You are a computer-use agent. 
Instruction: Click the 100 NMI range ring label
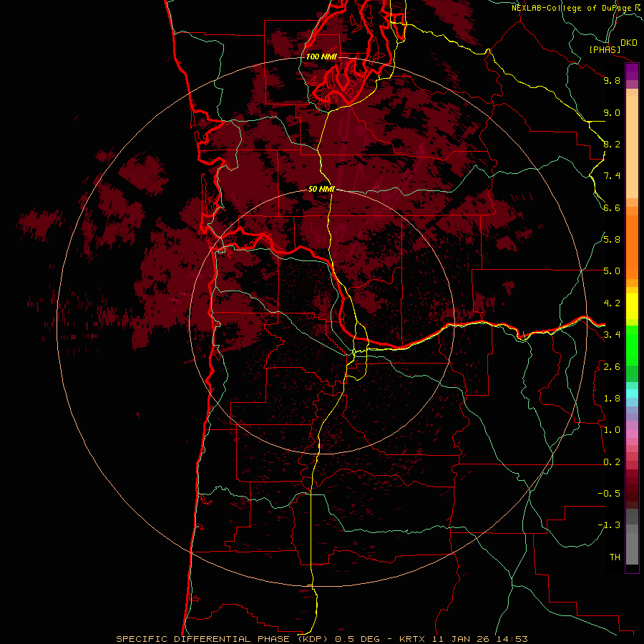[x=321, y=57]
